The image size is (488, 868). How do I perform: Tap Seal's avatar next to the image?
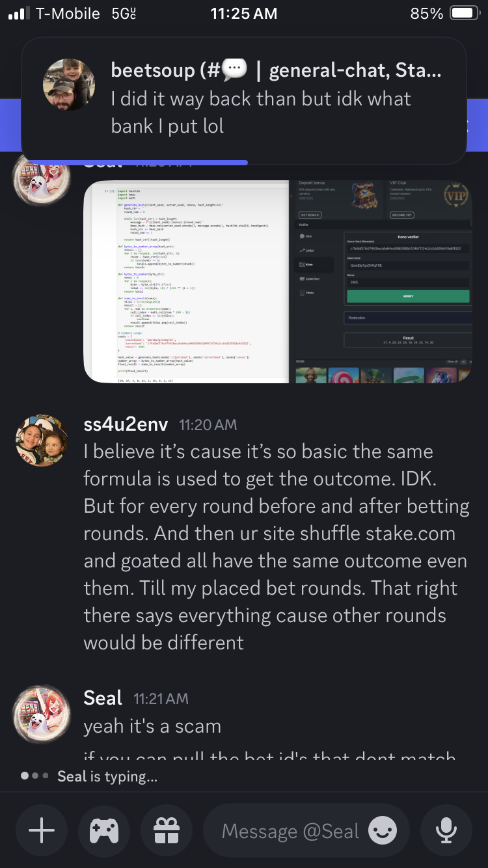point(42,177)
